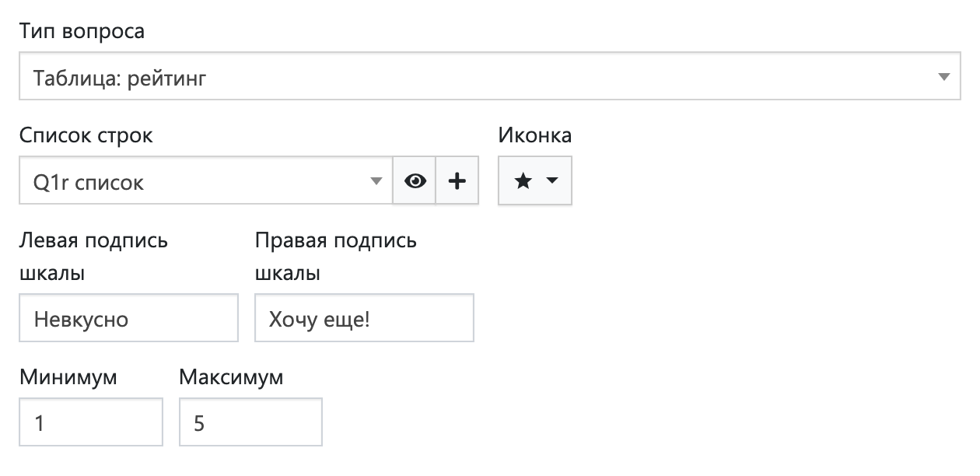Click the Максимум label
Screen dimensions: 980x476
click(231, 377)
